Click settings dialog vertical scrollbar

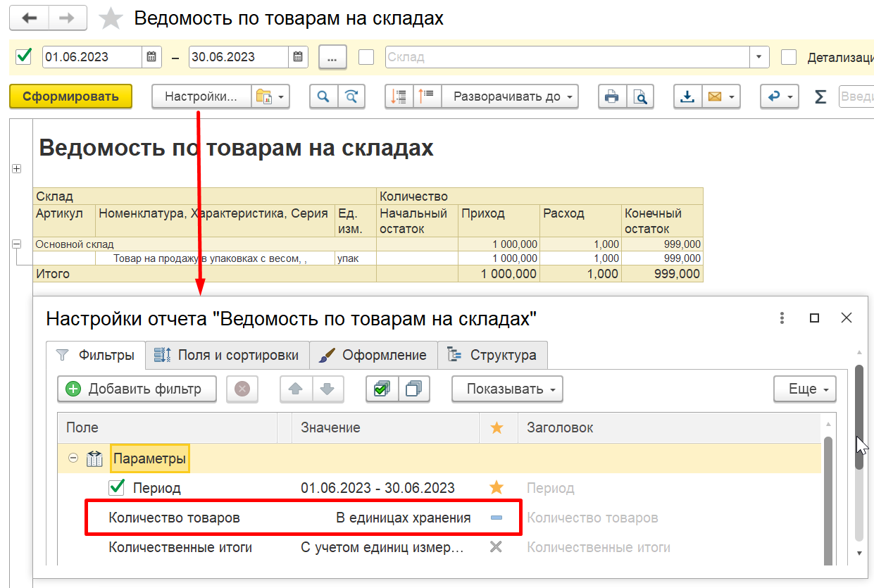(859, 417)
